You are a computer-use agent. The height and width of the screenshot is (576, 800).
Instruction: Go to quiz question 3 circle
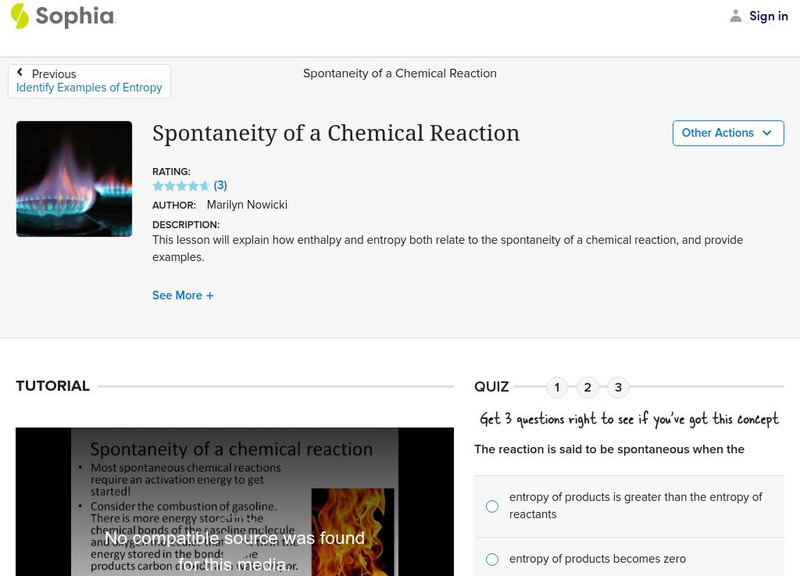click(x=618, y=387)
